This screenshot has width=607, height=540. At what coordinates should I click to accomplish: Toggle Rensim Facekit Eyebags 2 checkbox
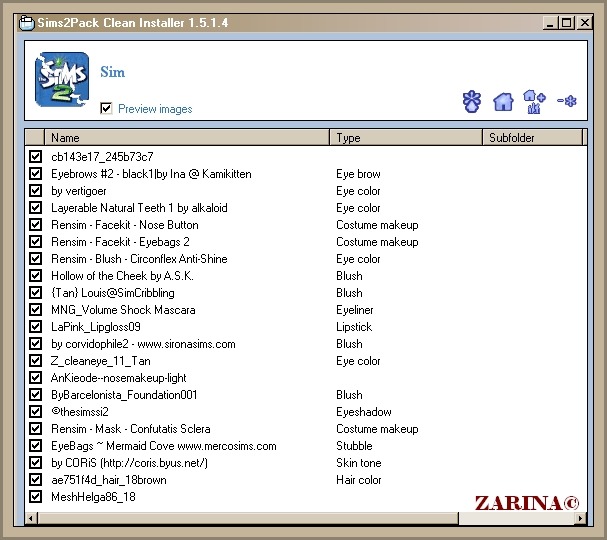pos(36,242)
